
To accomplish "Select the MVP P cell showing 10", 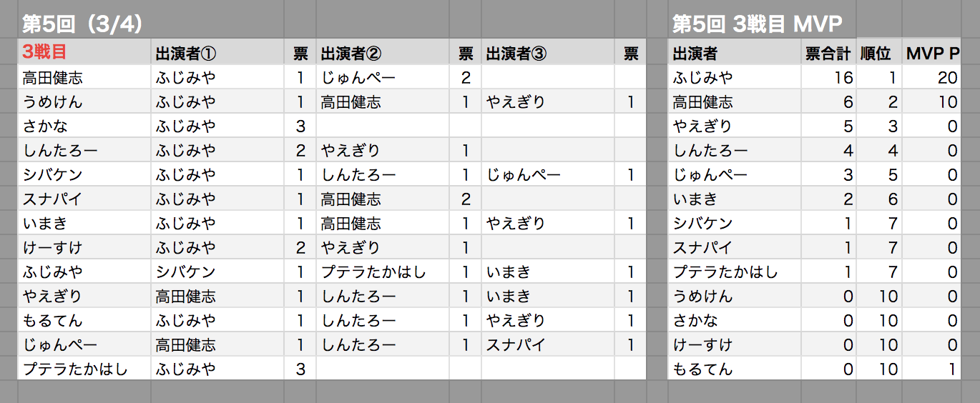I will [931, 101].
